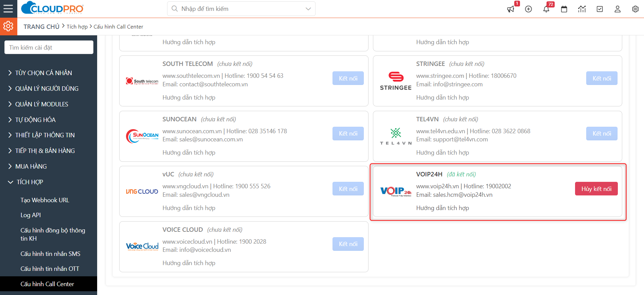Click the TEL4VN logo
644x295 pixels.
click(396, 136)
